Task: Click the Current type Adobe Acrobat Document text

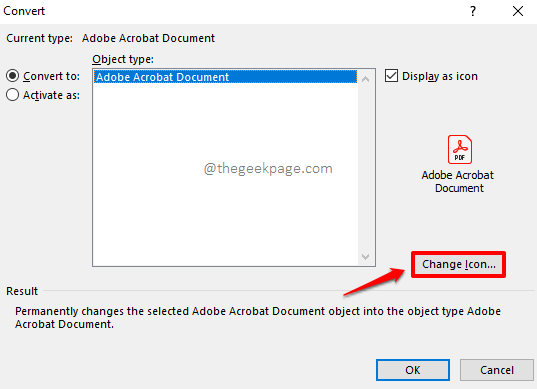Action: click(148, 38)
